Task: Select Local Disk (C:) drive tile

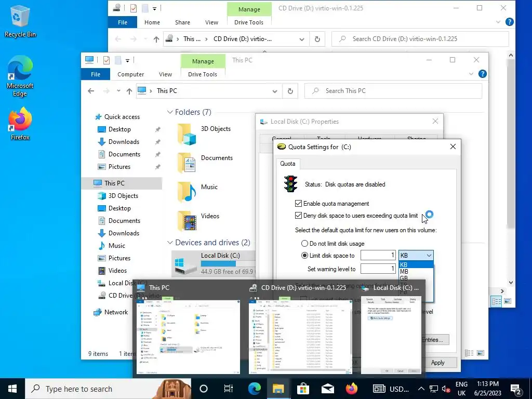Action: click(215, 263)
